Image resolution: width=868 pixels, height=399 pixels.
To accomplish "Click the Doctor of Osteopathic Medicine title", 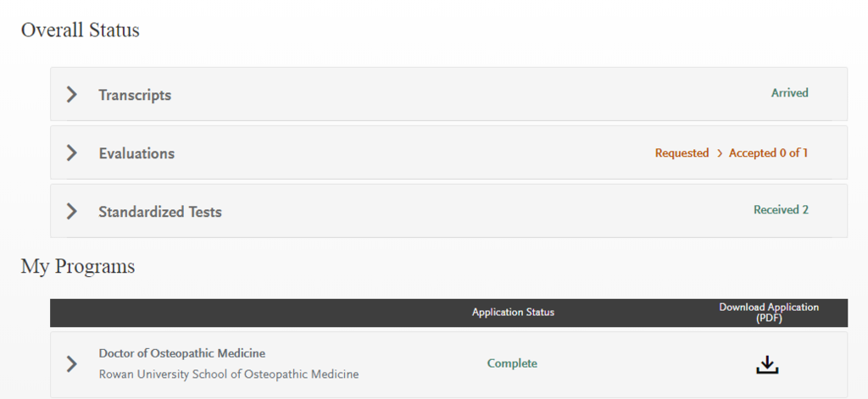I will pos(181,353).
